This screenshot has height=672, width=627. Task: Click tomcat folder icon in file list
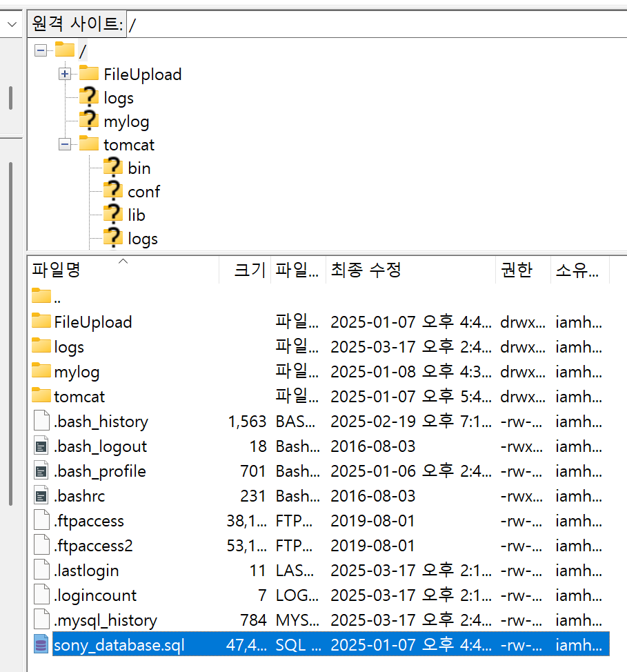click(41, 395)
